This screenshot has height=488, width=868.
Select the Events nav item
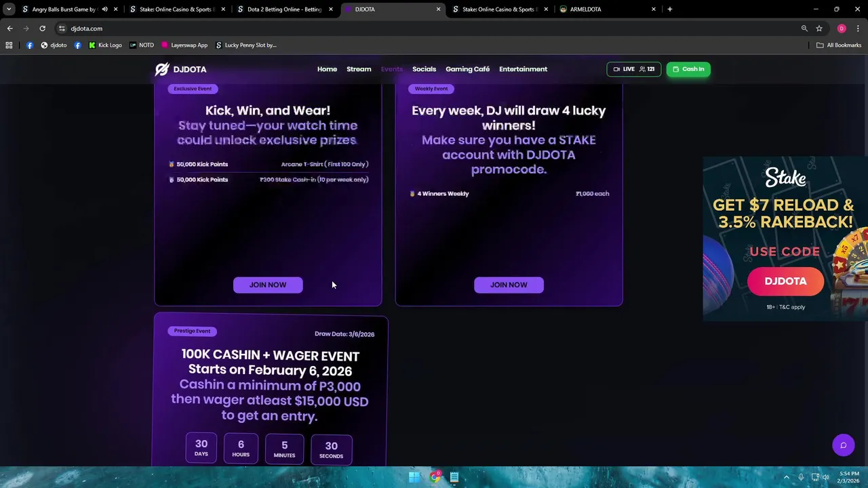(x=391, y=69)
